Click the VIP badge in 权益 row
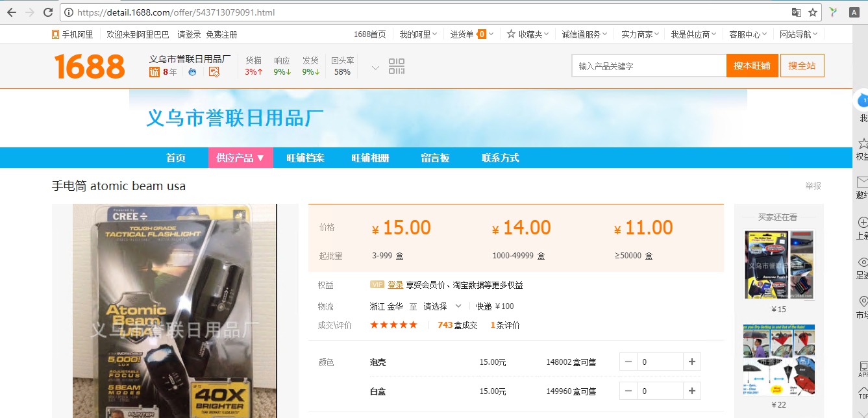Screen dimensions: 868x418 tap(377, 285)
